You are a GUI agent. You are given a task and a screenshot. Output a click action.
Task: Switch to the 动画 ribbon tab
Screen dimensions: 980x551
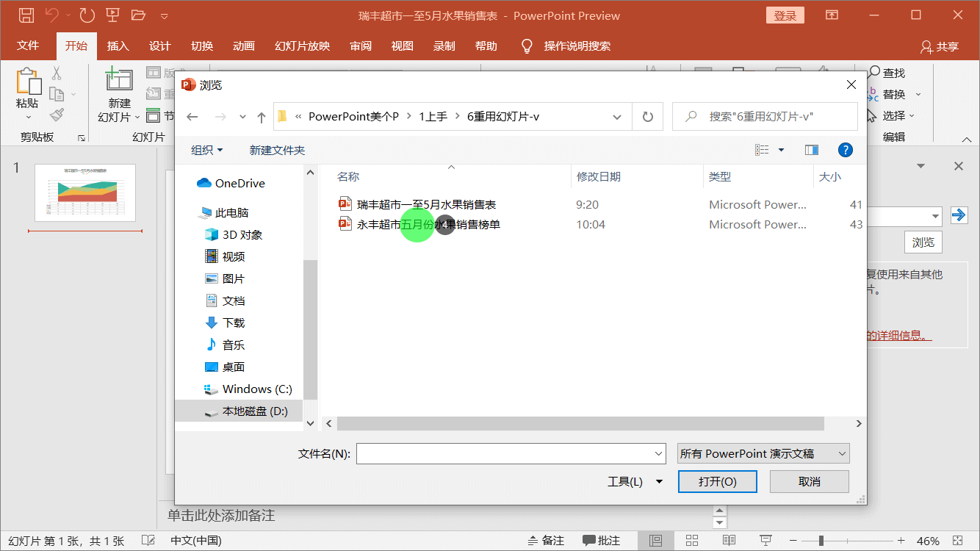pyautogui.click(x=244, y=46)
